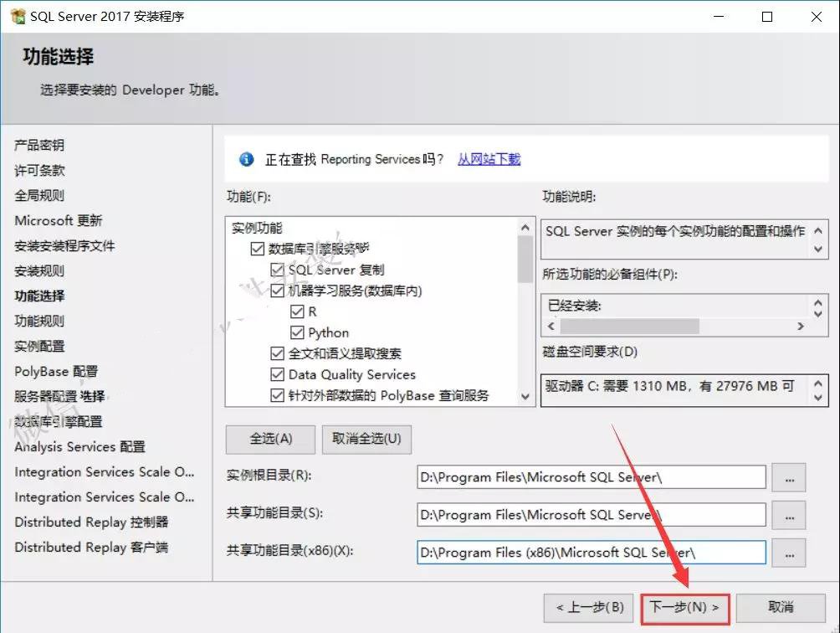Browse for 共享功能目录(S) folder
The width and height of the screenshot is (840, 633).
(x=789, y=515)
